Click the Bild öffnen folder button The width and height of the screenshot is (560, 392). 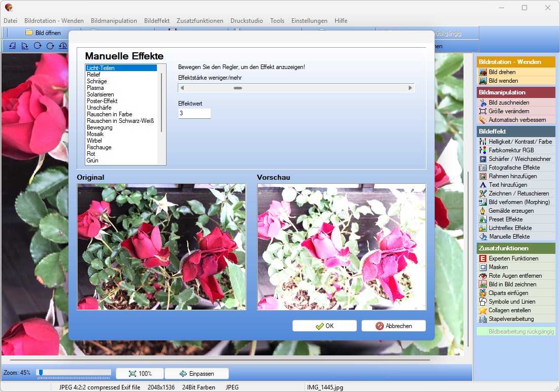coord(44,33)
